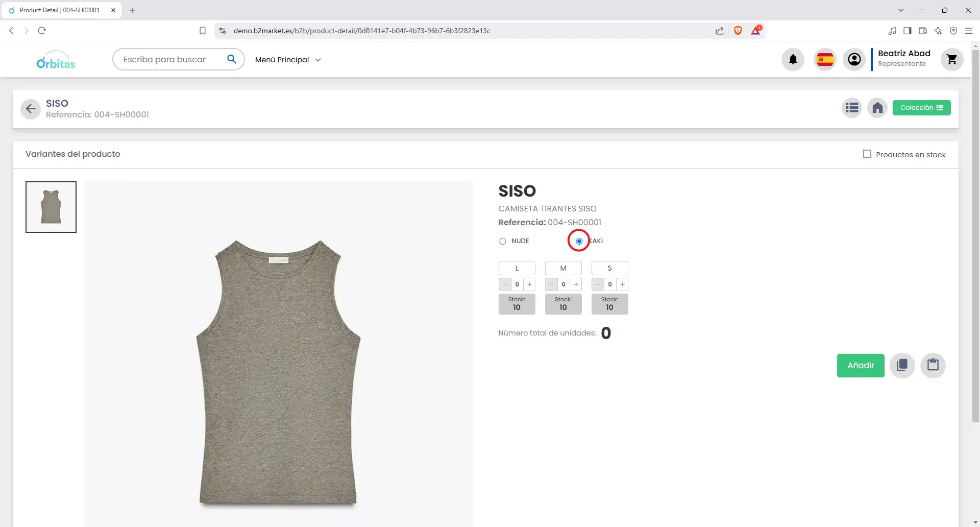Go to home via house icon
The height and width of the screenshot is (527, 980).
(x=877, y=108)
